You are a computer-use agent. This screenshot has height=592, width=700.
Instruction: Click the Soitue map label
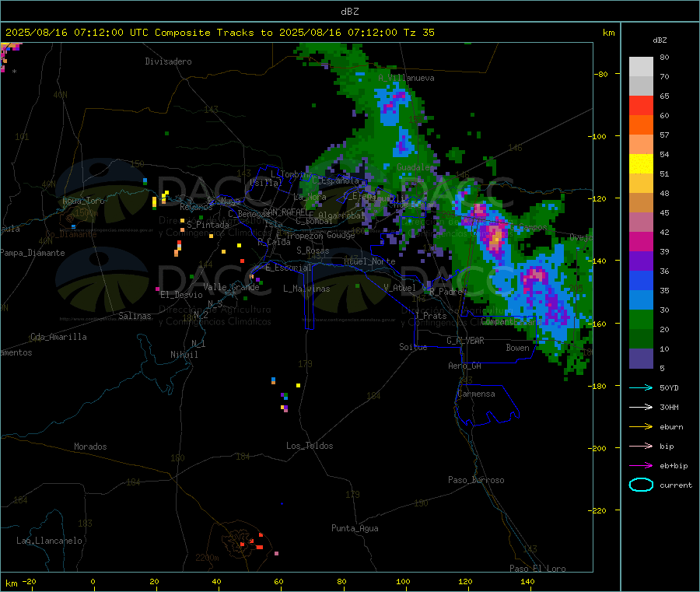(413, 347)
